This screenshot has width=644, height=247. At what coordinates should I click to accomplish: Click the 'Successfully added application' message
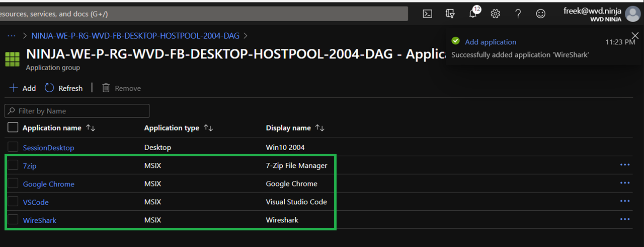[x=520, y=54]
